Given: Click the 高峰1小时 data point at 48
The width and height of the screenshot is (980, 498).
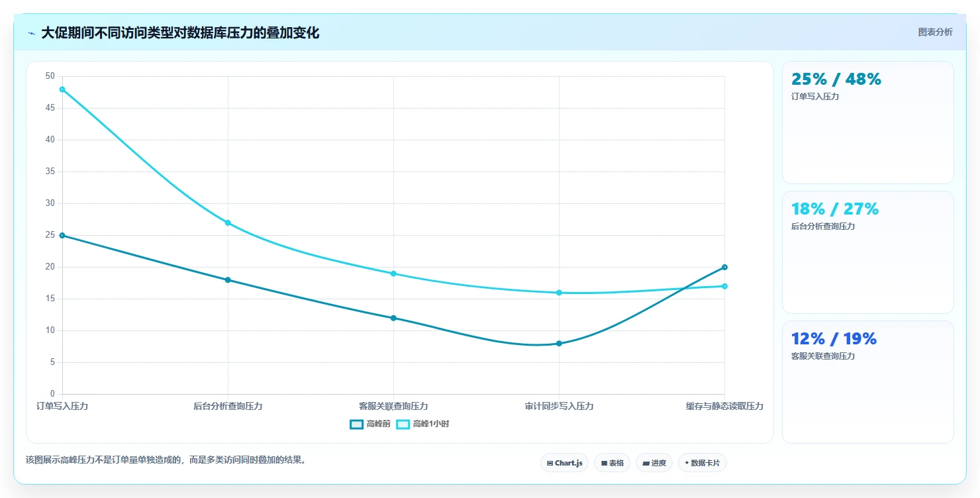Looking at the screenshot, I should [x=62, y=89].
